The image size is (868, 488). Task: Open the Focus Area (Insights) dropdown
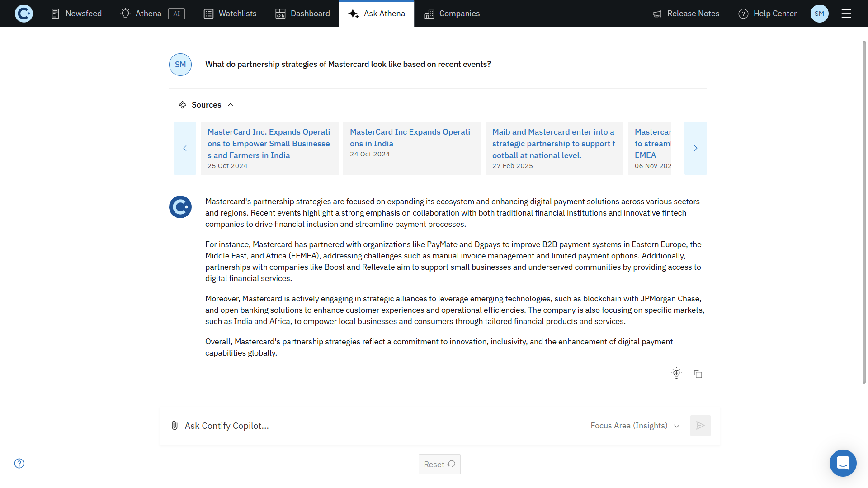click(x=635, y=426)
